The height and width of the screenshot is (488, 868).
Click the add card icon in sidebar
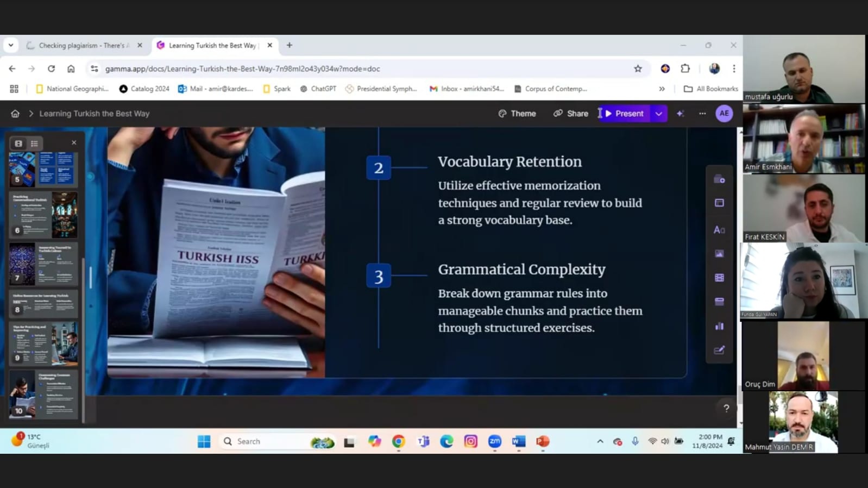pos(719,179)
